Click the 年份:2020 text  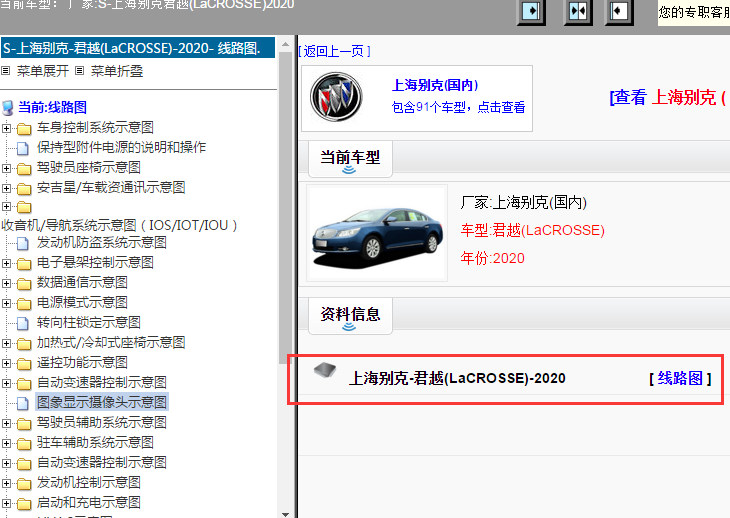click(493, 258)
